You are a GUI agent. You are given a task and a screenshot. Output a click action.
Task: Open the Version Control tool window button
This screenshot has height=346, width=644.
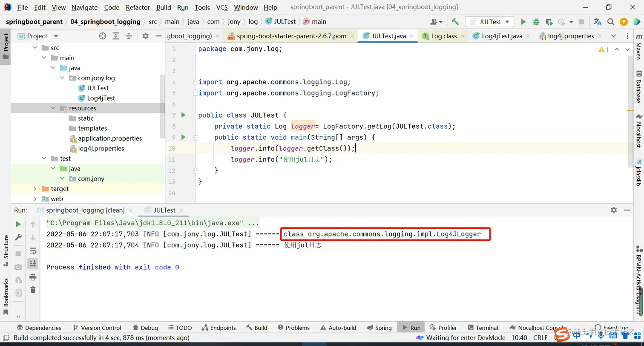97,328
